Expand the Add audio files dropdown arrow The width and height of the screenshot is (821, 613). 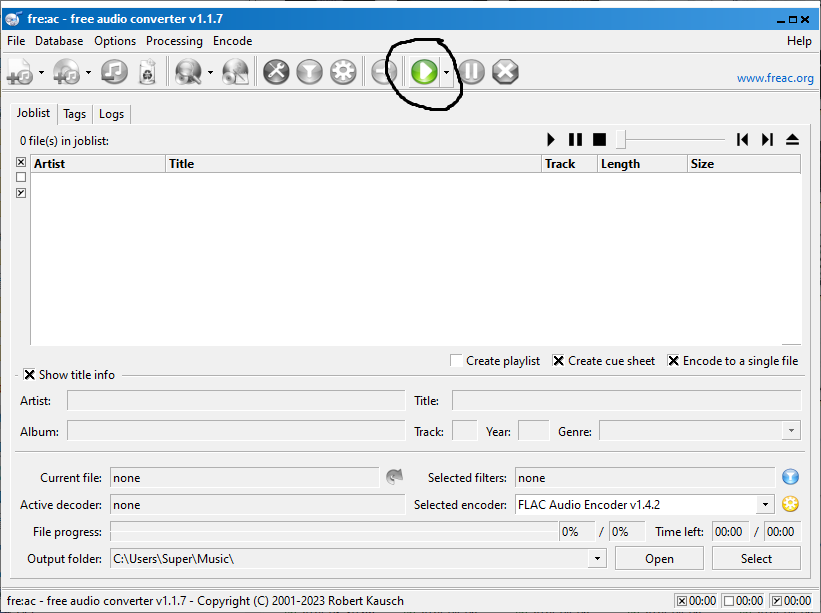[41, 72]
